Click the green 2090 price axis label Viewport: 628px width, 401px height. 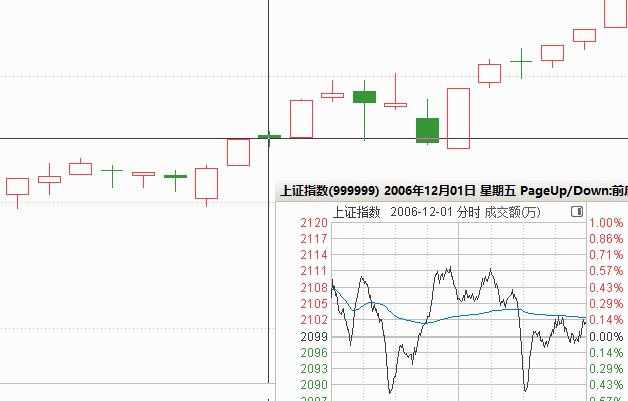click(x=315, y=385)
